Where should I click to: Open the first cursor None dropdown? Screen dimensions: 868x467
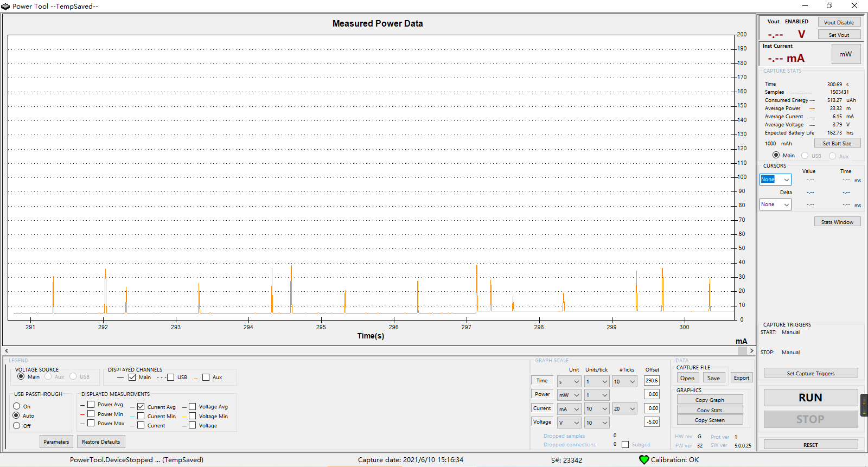[775, 180]
